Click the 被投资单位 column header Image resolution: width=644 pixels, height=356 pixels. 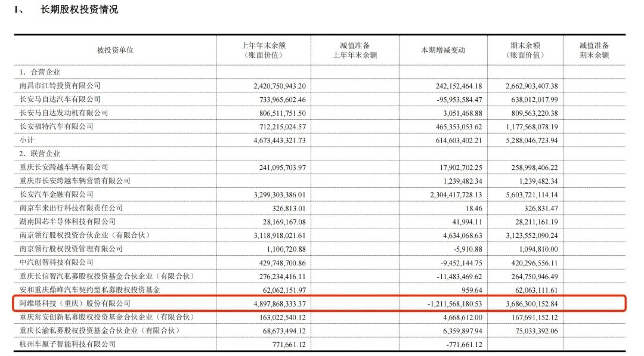click(115, 50)
